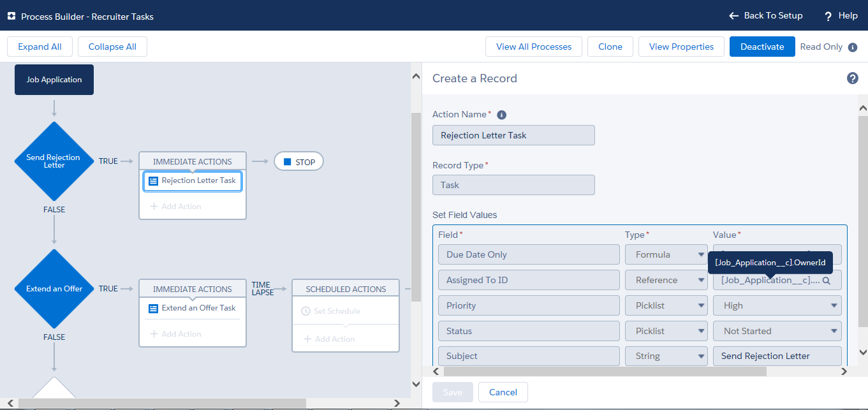Click the Assigned To ID field box
Viewport: 868px width, 410px height.
[x=529, y=280]
